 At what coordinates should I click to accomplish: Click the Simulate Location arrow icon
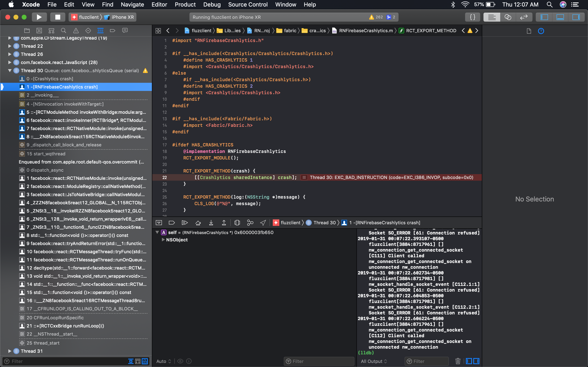tap(263, 223)
